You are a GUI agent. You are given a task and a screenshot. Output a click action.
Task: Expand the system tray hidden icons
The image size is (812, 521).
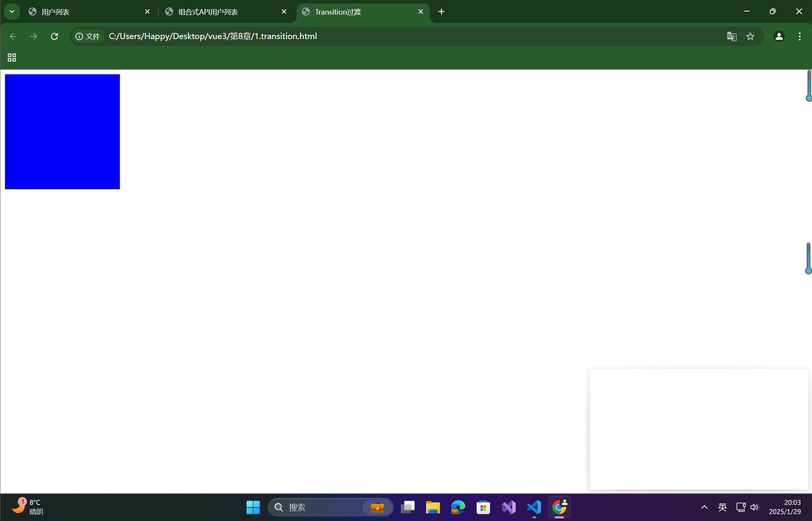(704, 507)
